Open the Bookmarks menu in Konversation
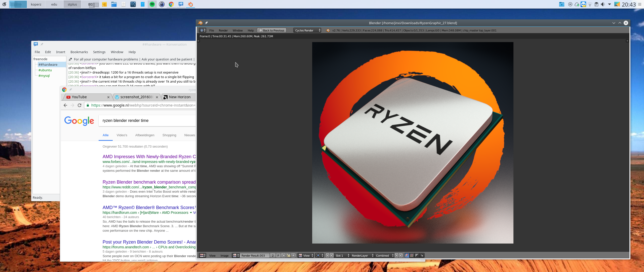The height and width of the screenshot is (272, 644). [79, 52]
